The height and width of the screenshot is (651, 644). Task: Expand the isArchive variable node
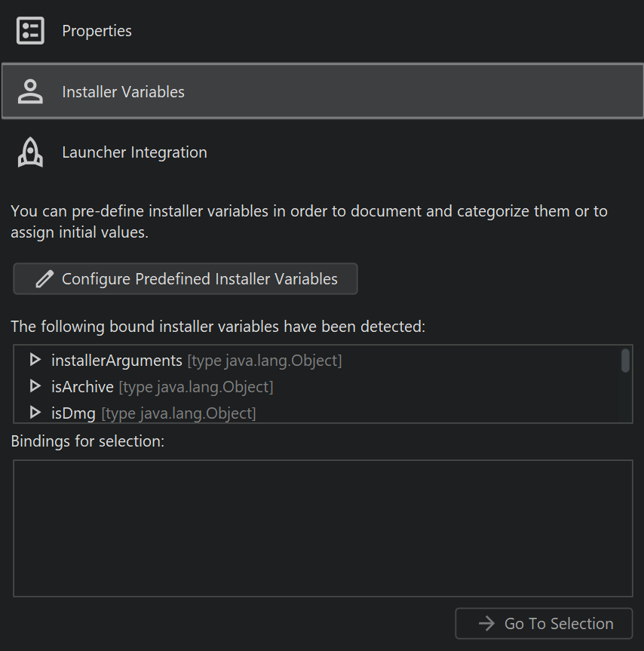(x=34, y=387)
